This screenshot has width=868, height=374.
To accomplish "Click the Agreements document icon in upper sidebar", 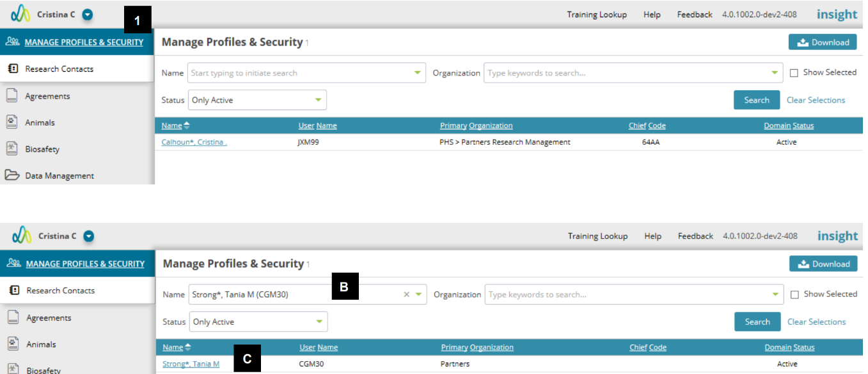I will pyautogui.click(x=12, y=96).
